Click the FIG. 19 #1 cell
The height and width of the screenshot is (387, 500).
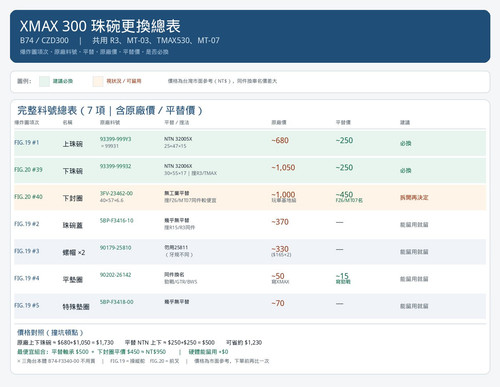(27, 143)
